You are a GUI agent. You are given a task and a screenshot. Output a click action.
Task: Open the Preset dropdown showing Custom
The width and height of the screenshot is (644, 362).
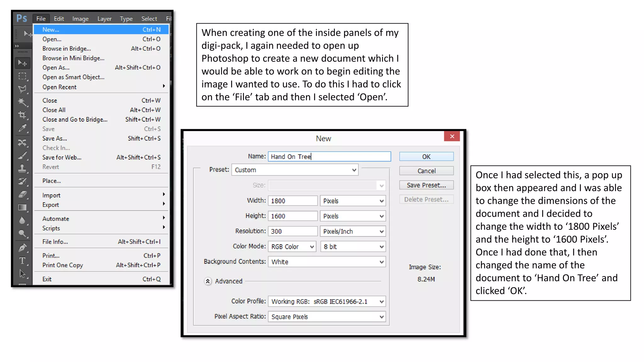[295, 170]
